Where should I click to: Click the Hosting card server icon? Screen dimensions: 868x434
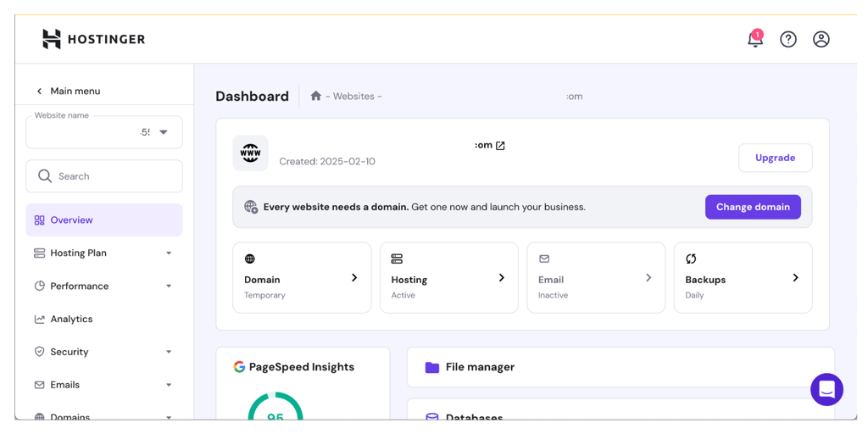pos(397,259)
